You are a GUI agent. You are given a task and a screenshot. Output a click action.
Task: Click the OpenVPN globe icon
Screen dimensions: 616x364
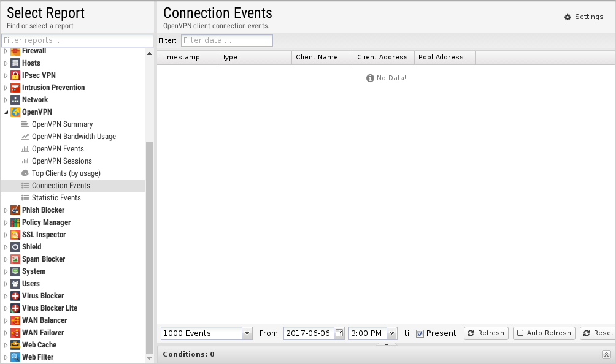(x=15, y=112)
